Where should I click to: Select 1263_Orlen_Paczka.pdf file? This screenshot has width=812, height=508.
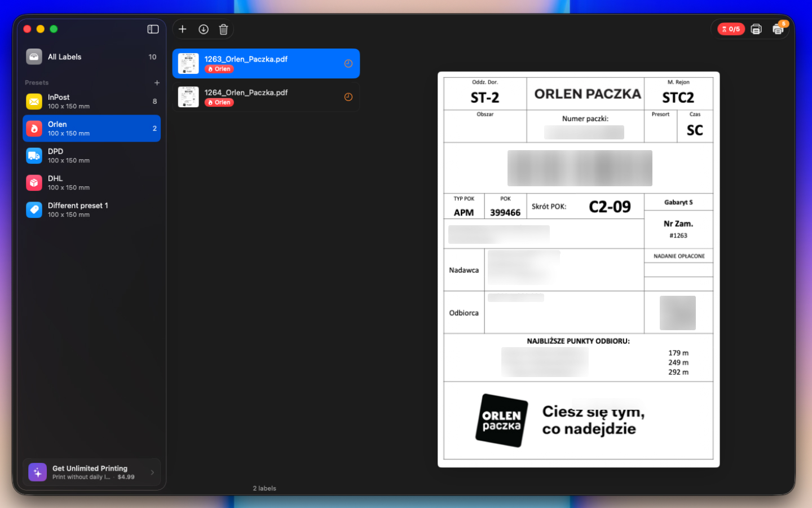tap(266, 63)
